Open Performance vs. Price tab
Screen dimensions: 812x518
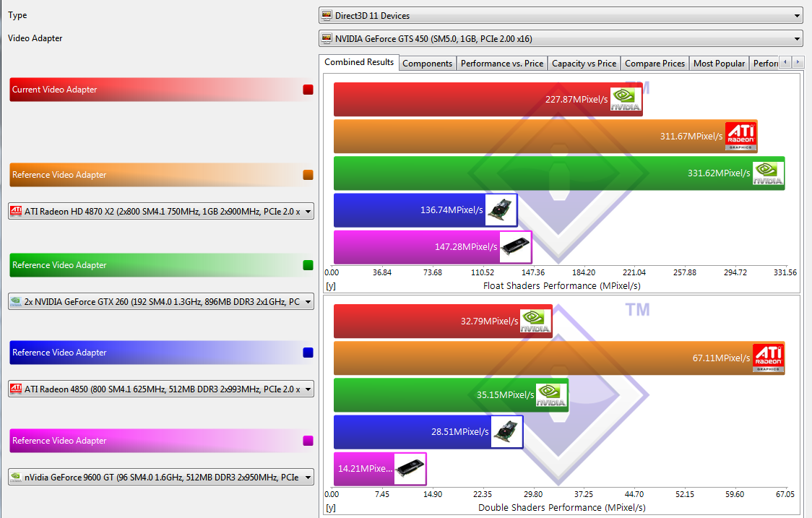point(502,63)
